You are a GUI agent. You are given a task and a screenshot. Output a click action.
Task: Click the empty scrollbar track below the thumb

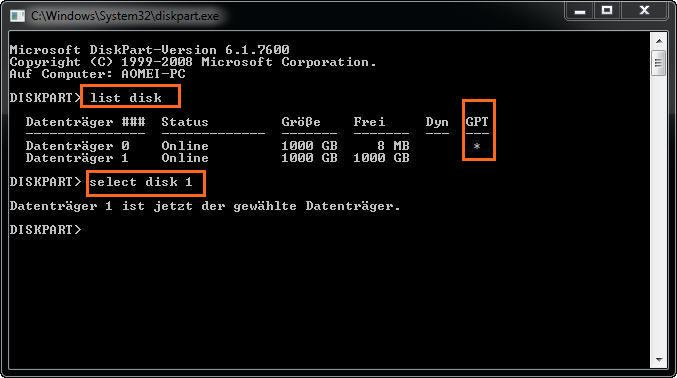click(659, 214)
